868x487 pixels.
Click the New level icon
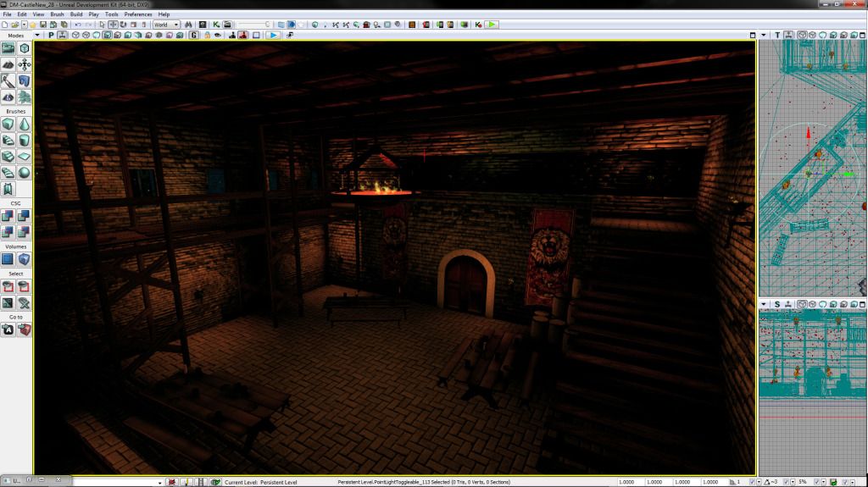pos(5,25)
